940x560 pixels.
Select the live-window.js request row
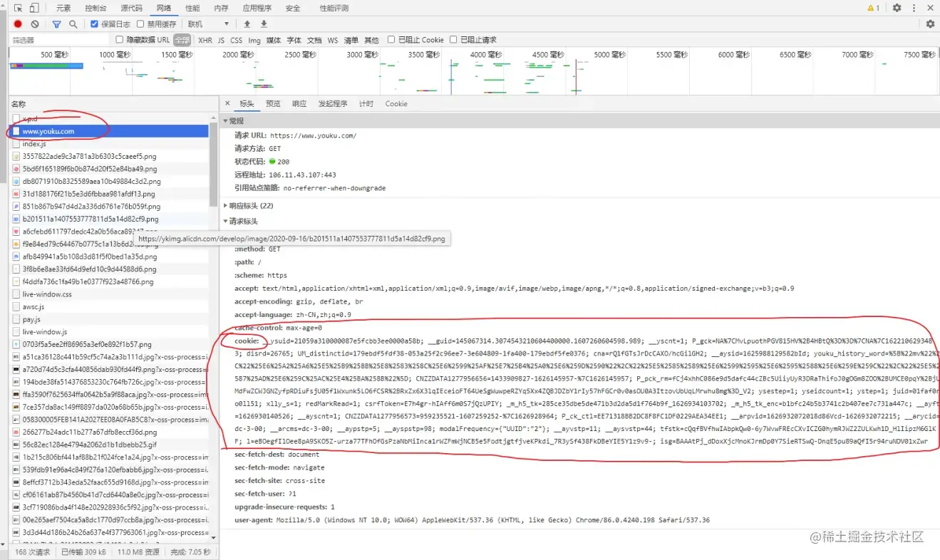click(x=108, y=332)
